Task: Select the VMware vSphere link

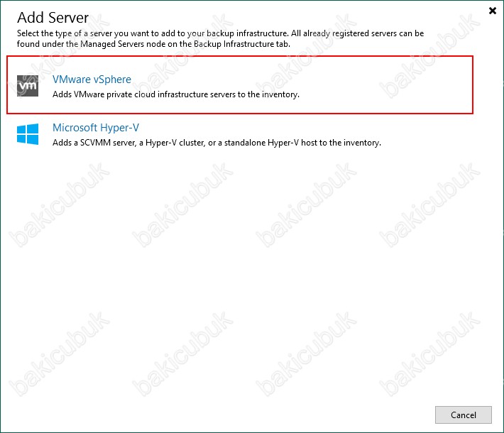Action: click(x=92, y=80)
